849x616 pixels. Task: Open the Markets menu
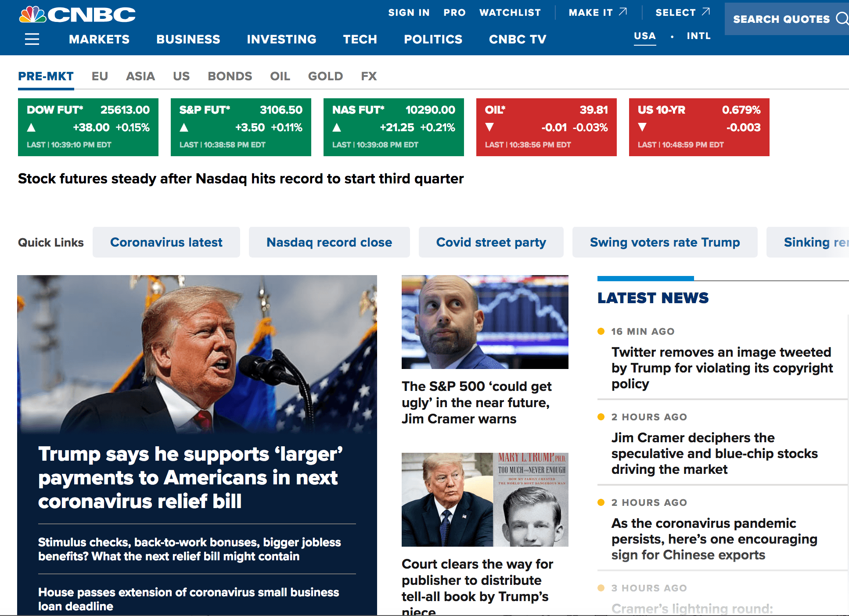pyautogui.click(x=99, y=39)
